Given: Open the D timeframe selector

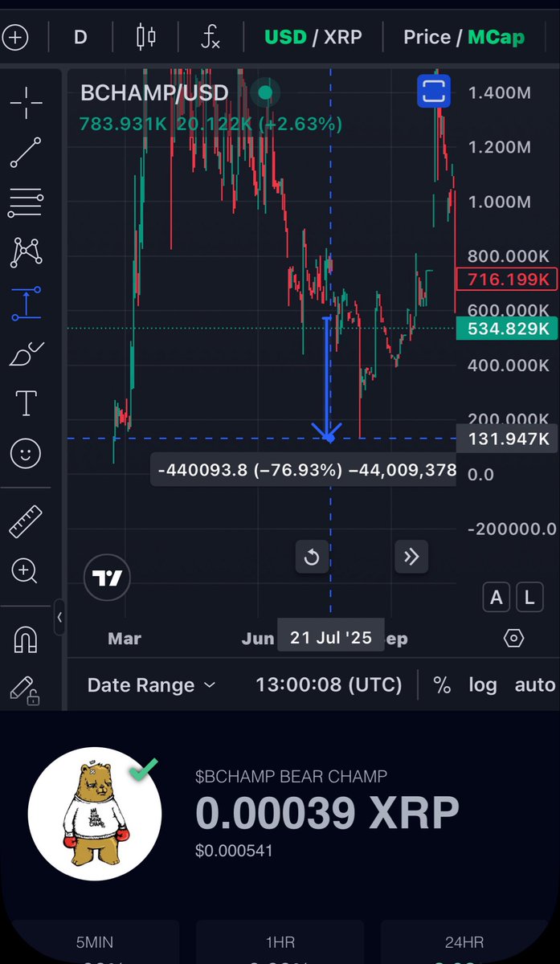Looking at the screenshot, I should 80,37.
